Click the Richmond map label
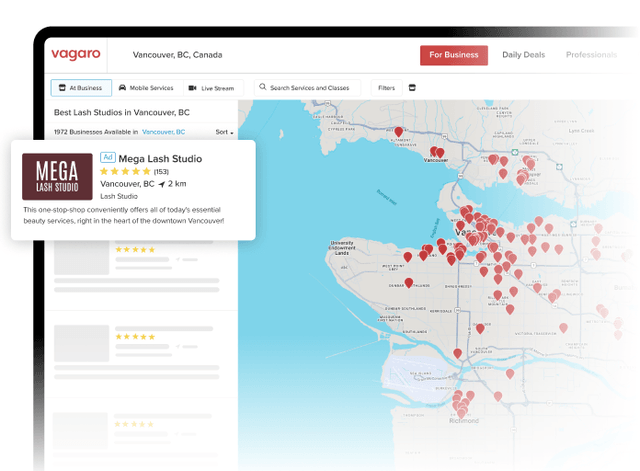This screenshot has height=471, width=640. pos(464,421)
